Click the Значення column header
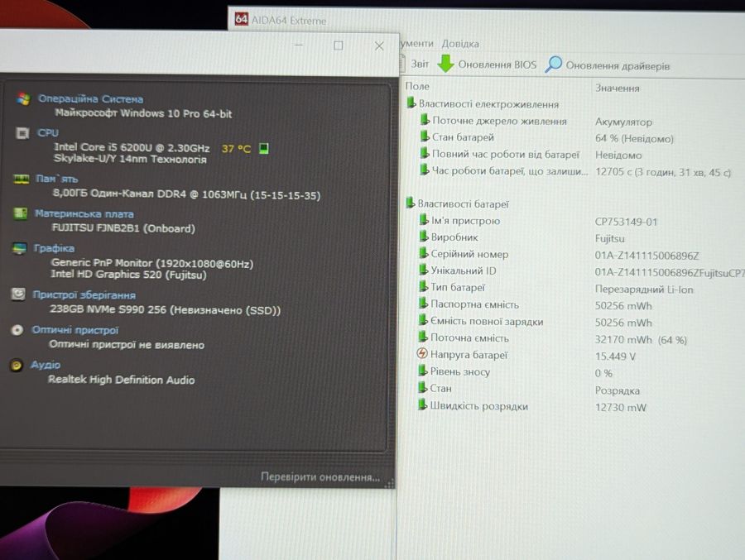Viewport: 745px width, 560px height. tap(618, 89)
